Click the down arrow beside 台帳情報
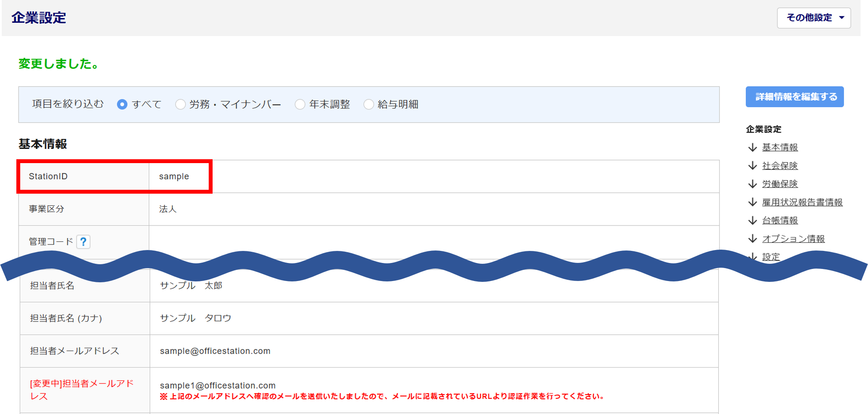 tap(752, 221)
